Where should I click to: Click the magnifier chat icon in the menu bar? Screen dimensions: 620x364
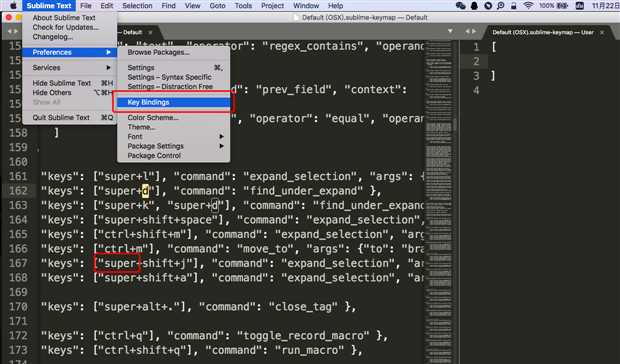click(x=501, y=6)
